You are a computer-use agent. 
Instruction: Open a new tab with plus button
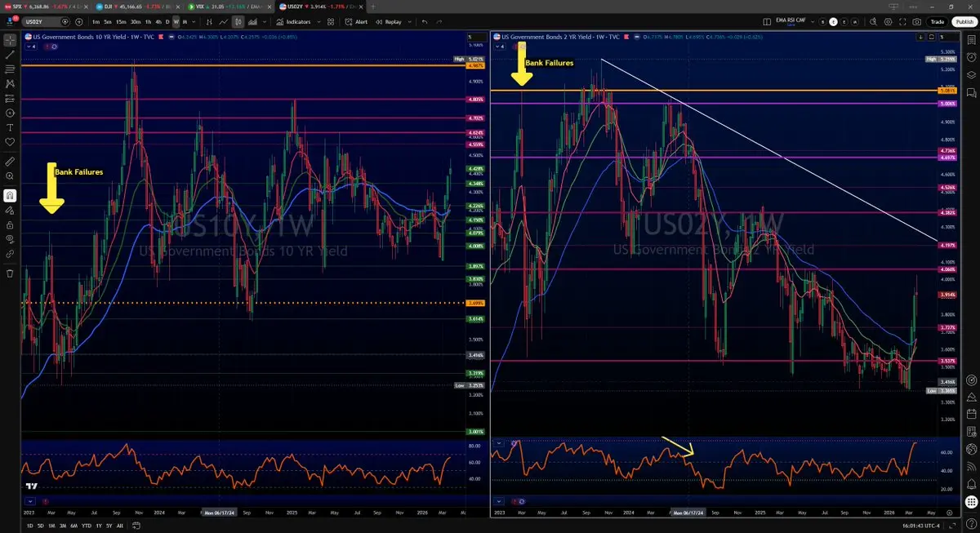374,6
